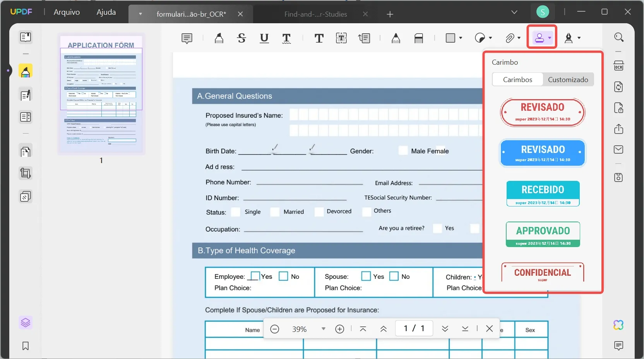Image resolution: width=644 pixels, height=359 pixels.
Task: Open the Arquivo menu
Action: [66, 12]
